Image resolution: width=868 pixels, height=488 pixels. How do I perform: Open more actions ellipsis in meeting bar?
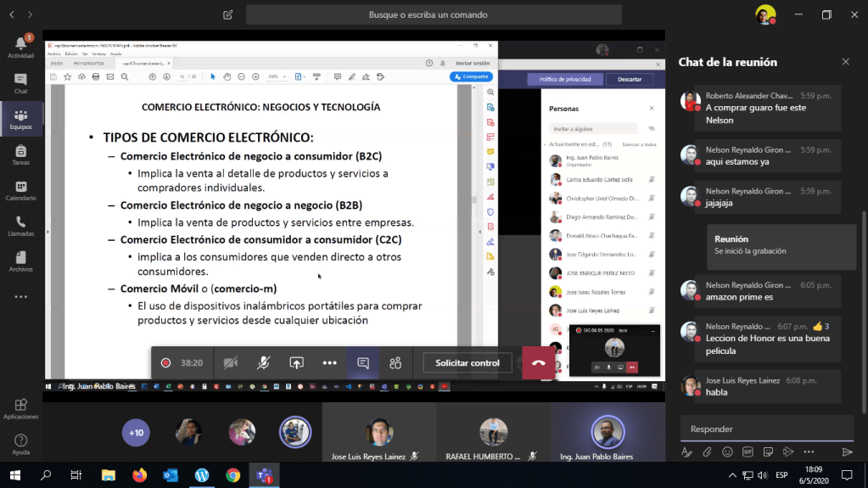pos(329,363)
